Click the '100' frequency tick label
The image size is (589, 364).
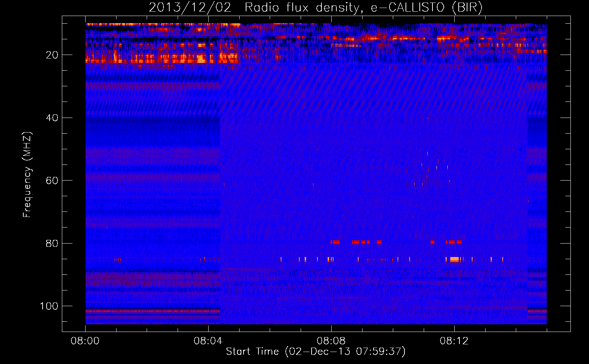tap(49, 306)
